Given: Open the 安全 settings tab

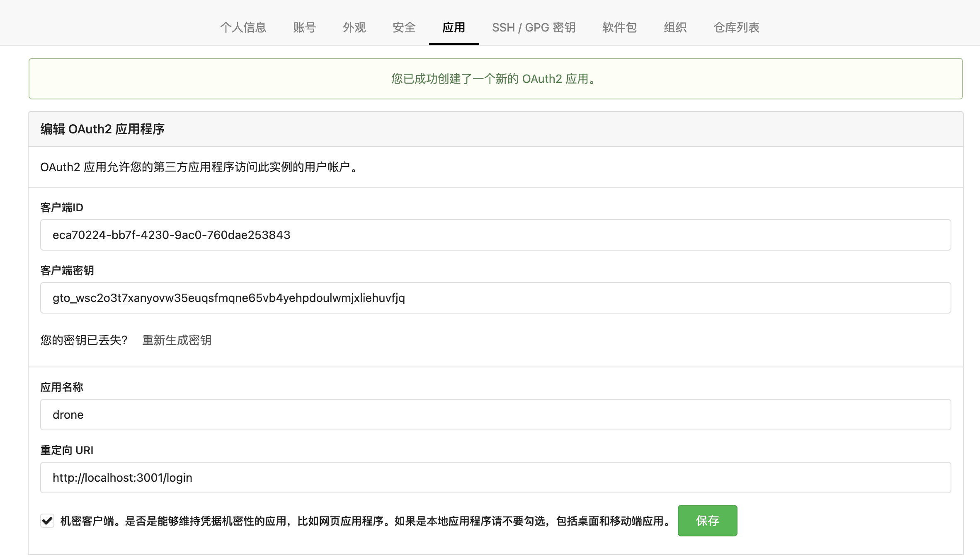Looking at the screenshot, I should (404, 27).
